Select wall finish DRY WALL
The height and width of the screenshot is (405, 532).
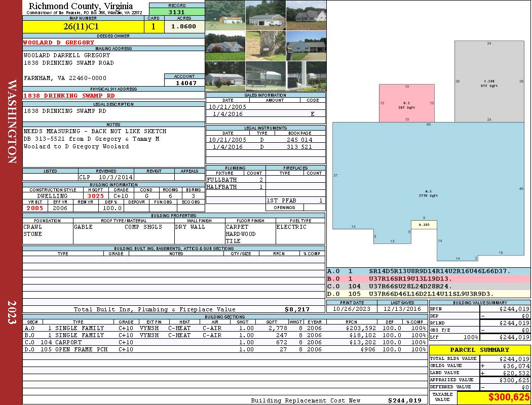click(x=190, y=227)
